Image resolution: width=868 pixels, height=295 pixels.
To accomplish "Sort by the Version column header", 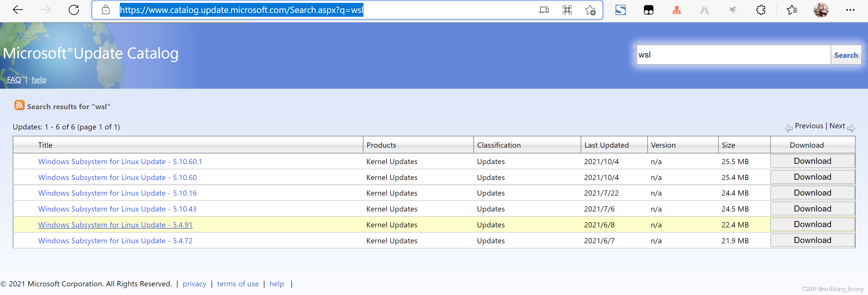I will (x=663, y=145).
